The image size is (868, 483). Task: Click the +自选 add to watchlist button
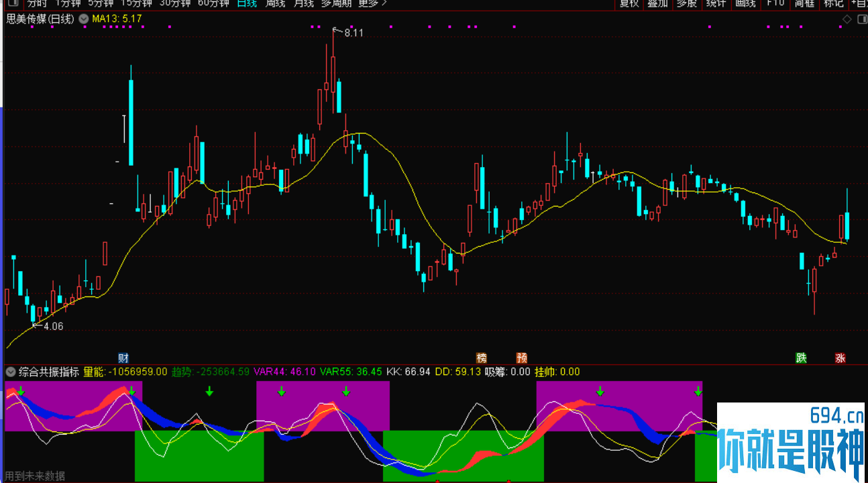pos(859,3)
